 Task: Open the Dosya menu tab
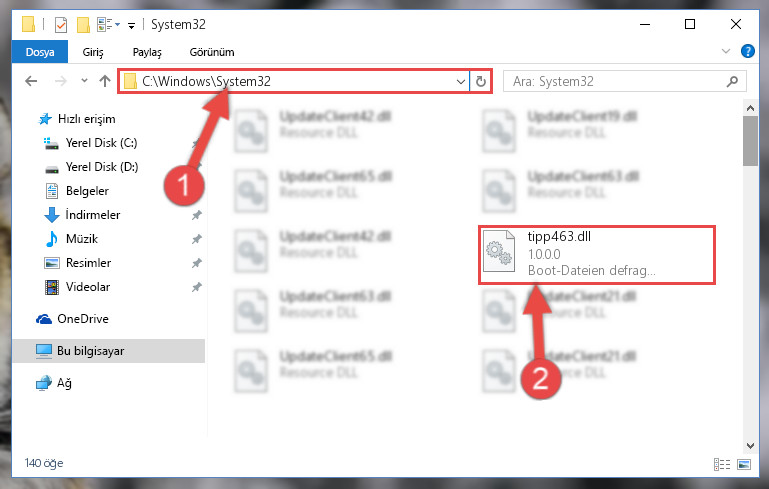(40, 52)
